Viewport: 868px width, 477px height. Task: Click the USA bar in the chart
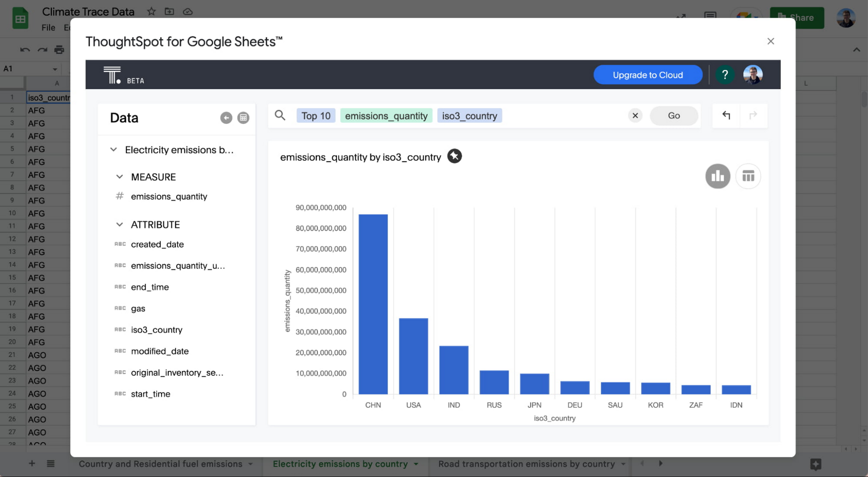point(414,356)
